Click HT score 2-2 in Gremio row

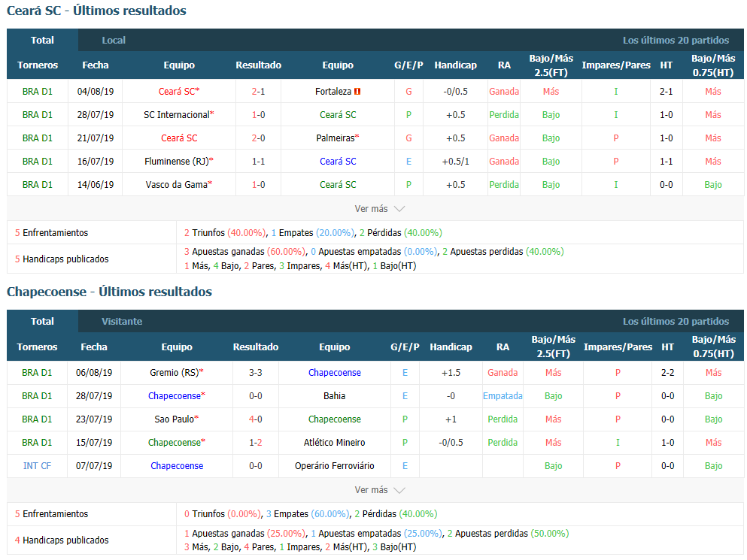pos(667,372)
